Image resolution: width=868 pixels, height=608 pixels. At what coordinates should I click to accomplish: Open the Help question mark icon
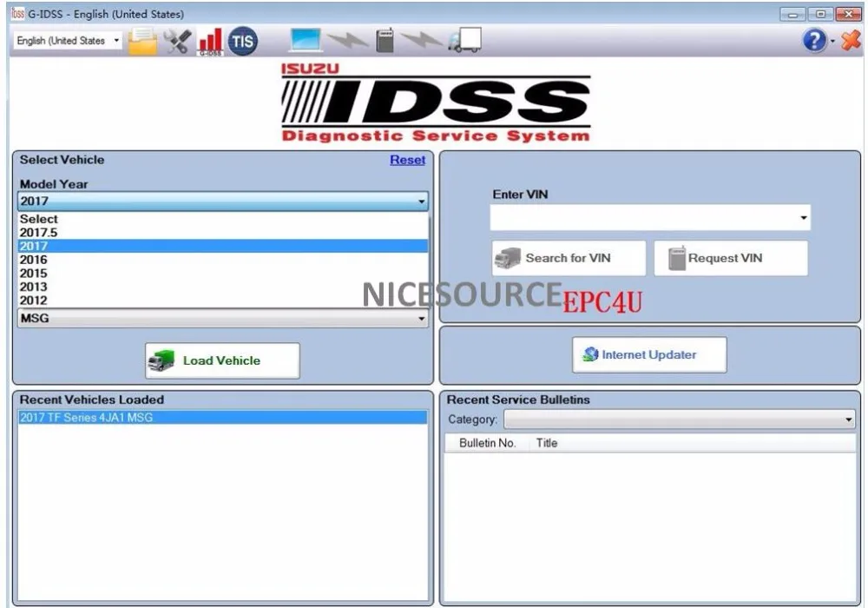coord(813,40)
